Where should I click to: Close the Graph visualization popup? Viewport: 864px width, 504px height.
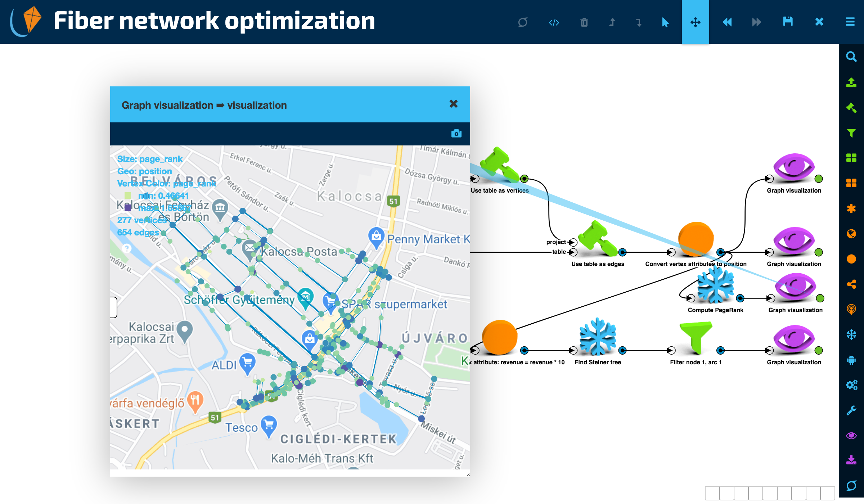[453, 104]
